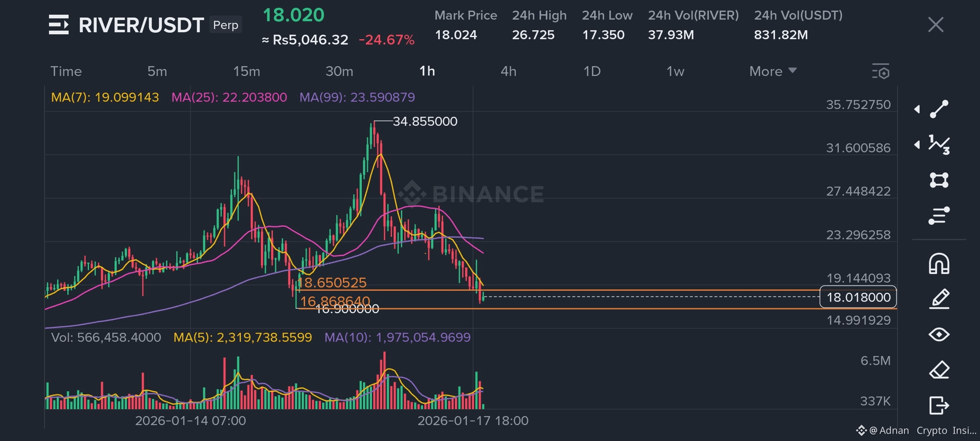Open the More timeframes dropdown

pyautogui.click(x=773, y=71)
